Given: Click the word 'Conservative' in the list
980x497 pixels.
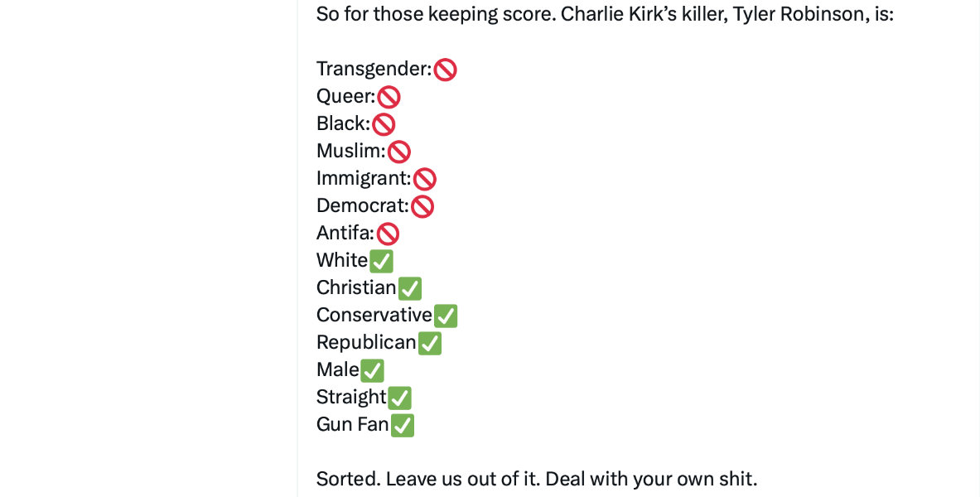Looking at the screenshot, I should pyautogui.click(x=374, y=315).
